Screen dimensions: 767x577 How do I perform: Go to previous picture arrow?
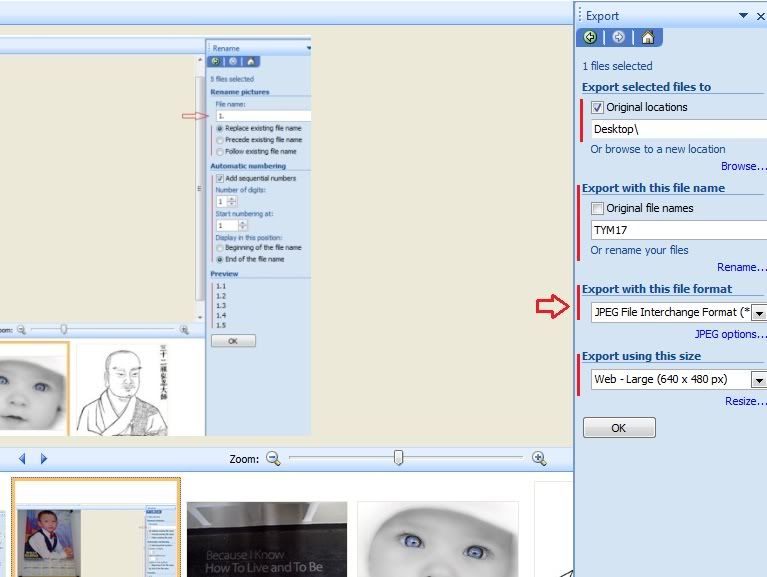point(22,458)
